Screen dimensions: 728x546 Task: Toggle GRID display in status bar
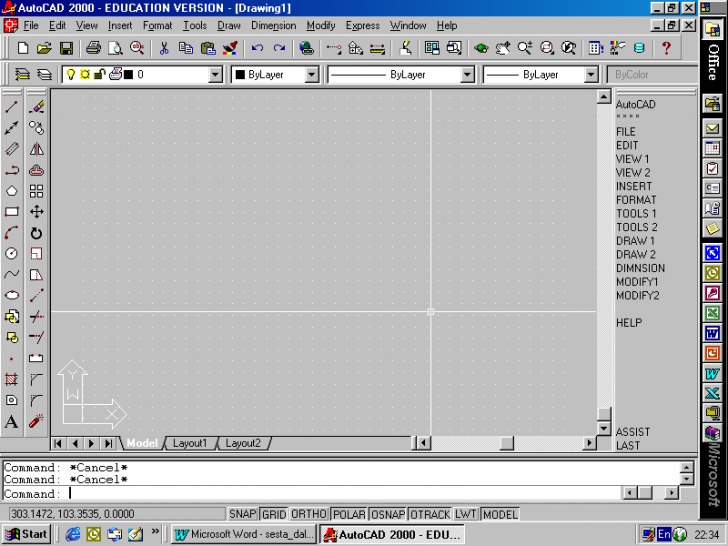click(x=274, y=514)
